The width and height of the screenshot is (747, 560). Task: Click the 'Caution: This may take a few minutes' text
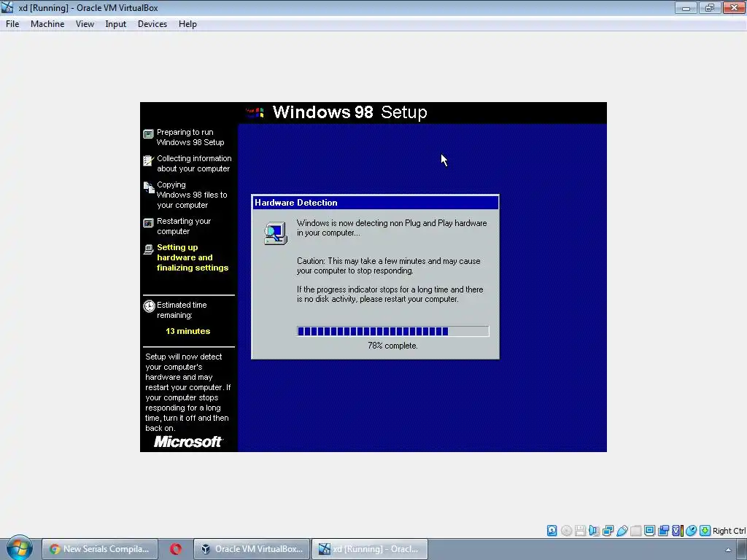[388, 265]
